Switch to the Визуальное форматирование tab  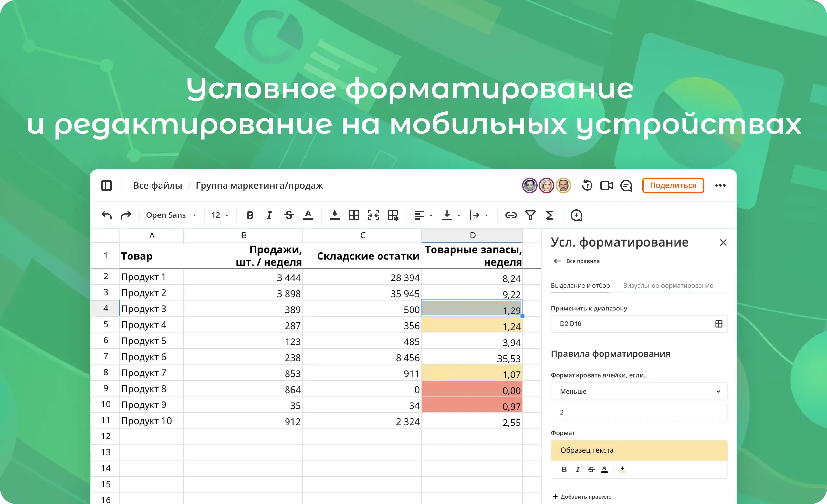pyautogui.click(x=668, y=285)
